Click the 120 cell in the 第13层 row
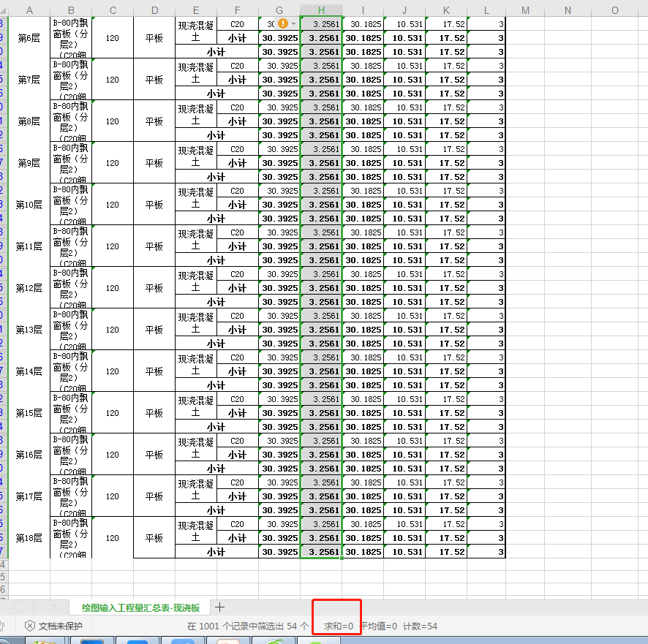The image size is (648, 644). click(113, 330)
